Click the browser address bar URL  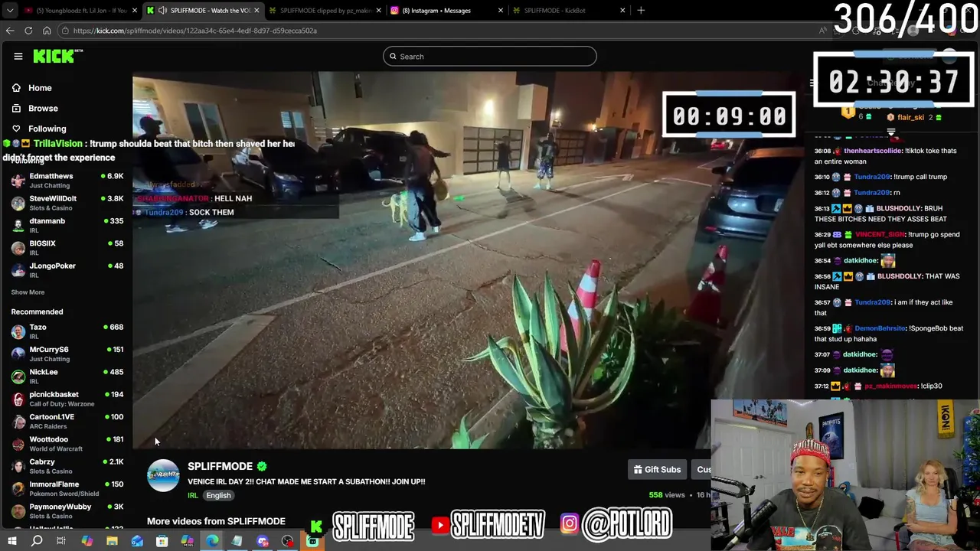195,31
